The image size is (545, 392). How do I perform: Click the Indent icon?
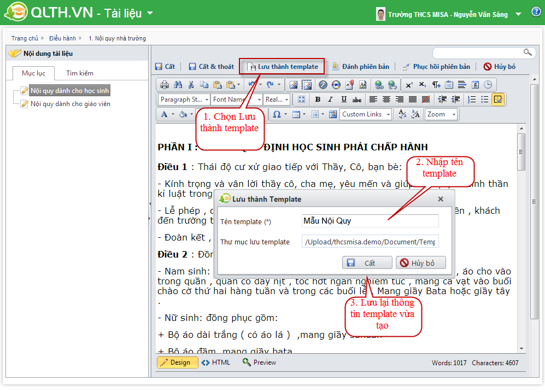[442, 100]
